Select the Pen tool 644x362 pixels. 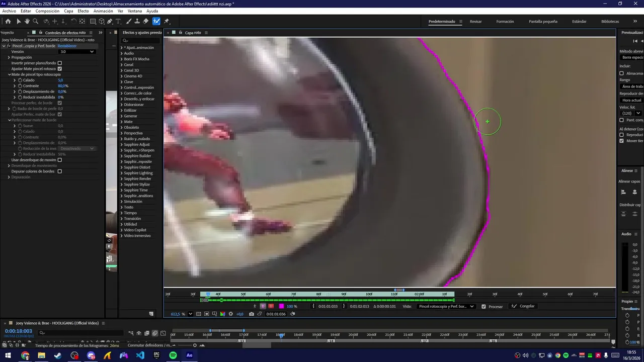tap(110, 22)
